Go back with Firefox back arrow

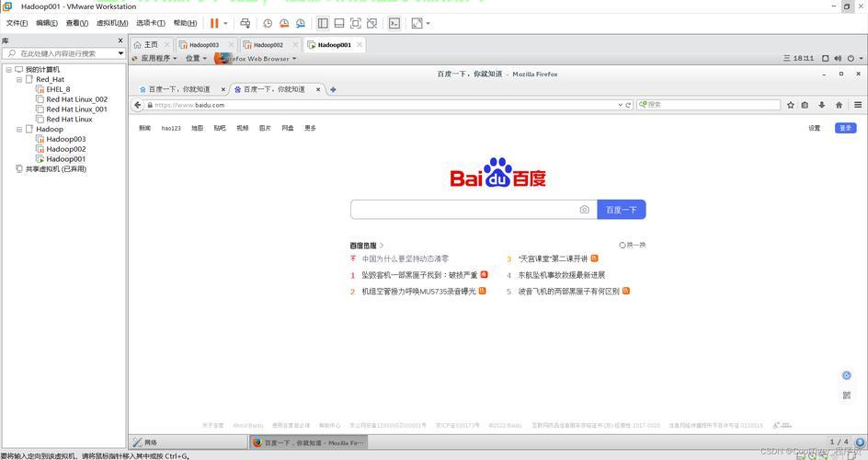pyautogui.click(x=138, y=105)
